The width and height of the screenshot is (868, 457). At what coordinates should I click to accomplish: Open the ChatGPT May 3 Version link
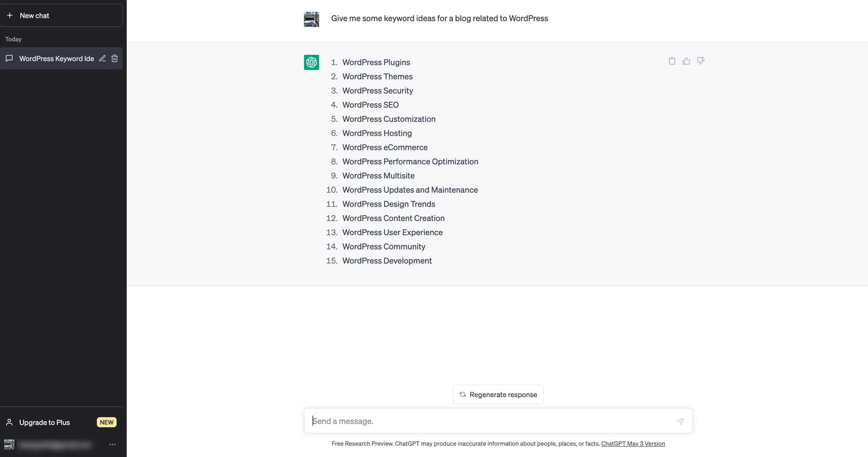tap(633, 444)
